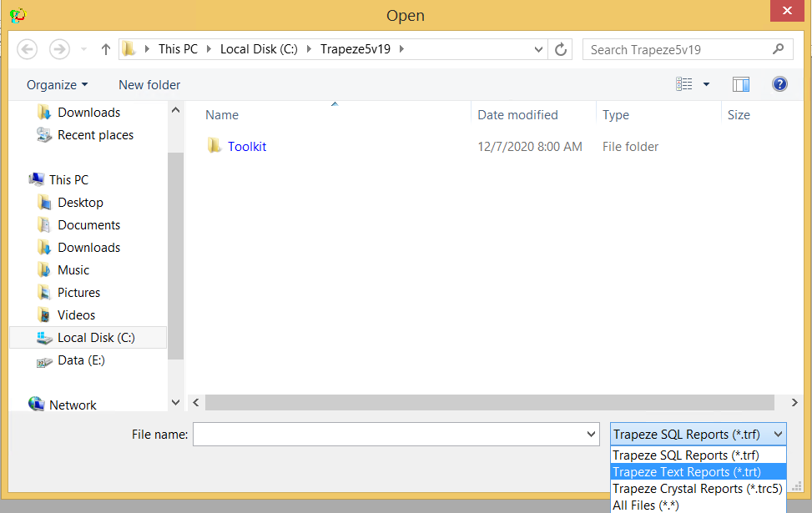
Task: Open the File name history dropdown
Action: point(588,434)
